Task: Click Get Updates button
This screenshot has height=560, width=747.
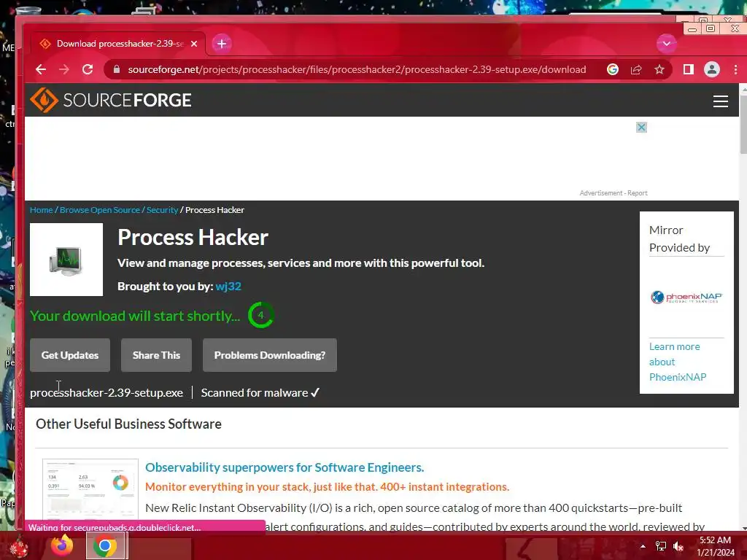Action: click(70, 355)
